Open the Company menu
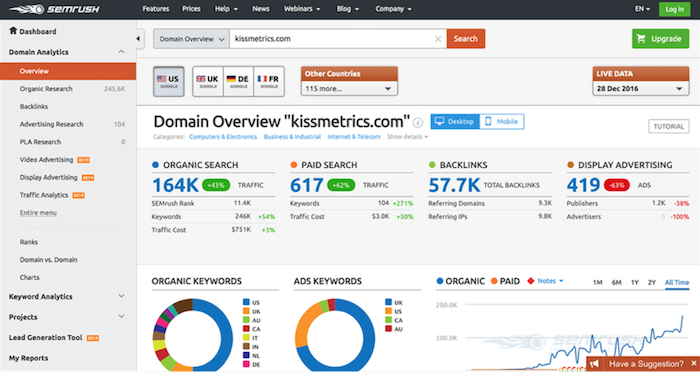Screen dimensions: 700x372 pyautogui.click(x=393, y=9)
